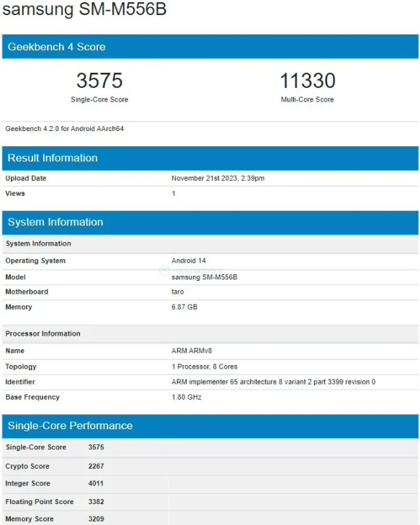Click the single-core score 3575
Image resolution: width=420 pixels, height=525 pixels.
tap(99, 81)
